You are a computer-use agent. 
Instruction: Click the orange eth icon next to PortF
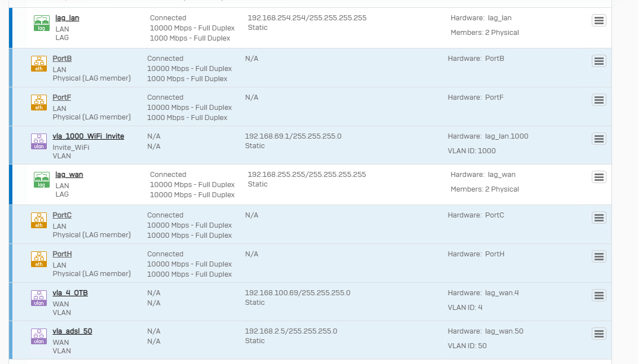coord(39,103)
